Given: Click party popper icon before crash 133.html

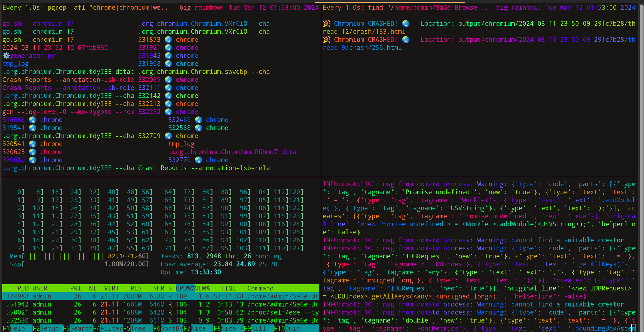Looking at the screenshot, I should (326, 24).
